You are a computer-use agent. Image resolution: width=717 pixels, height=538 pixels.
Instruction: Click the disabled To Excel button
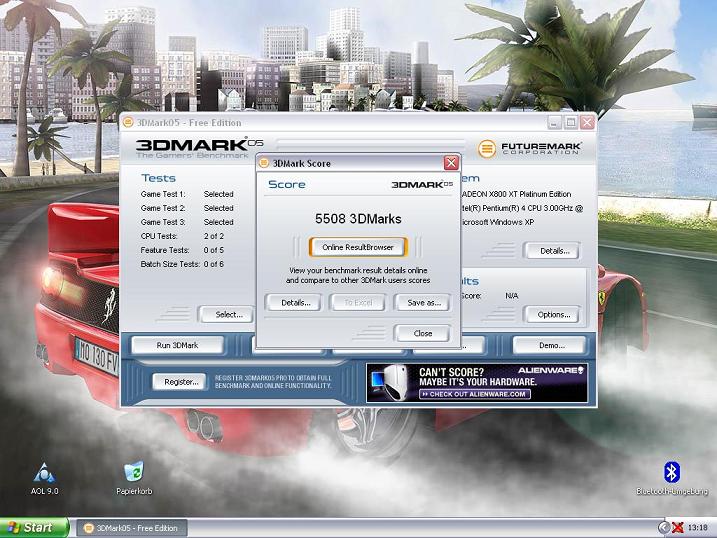click(358, 303)
